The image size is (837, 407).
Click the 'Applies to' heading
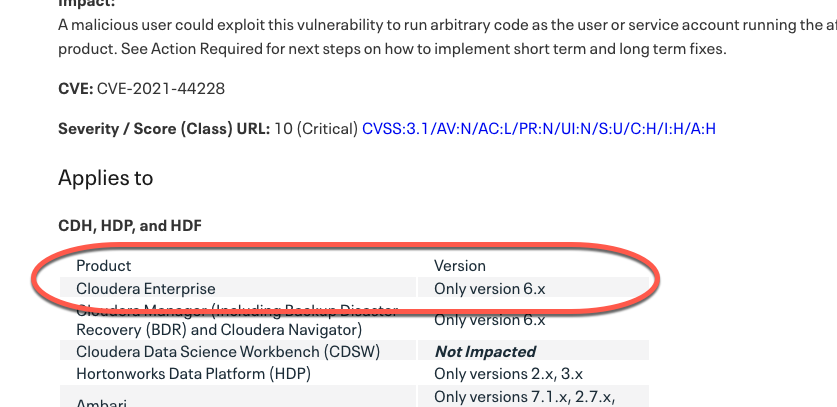click(x=106, y=178)
